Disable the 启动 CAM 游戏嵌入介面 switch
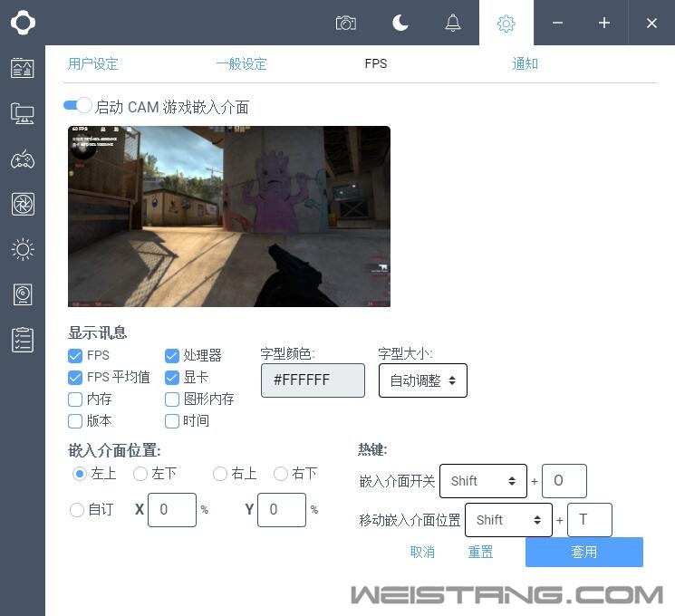 pos(78,106)
